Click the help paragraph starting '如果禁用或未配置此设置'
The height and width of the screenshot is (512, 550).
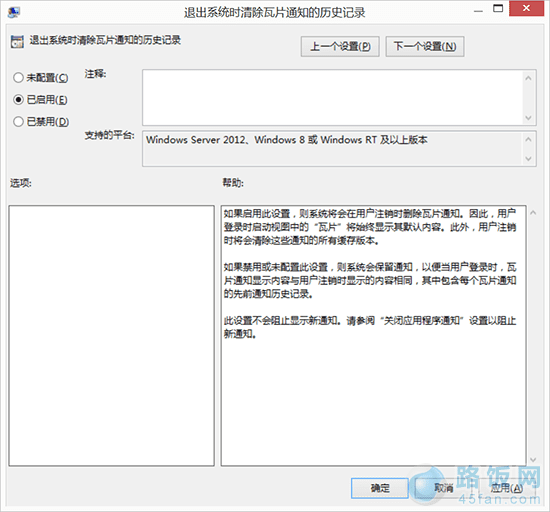370,280
